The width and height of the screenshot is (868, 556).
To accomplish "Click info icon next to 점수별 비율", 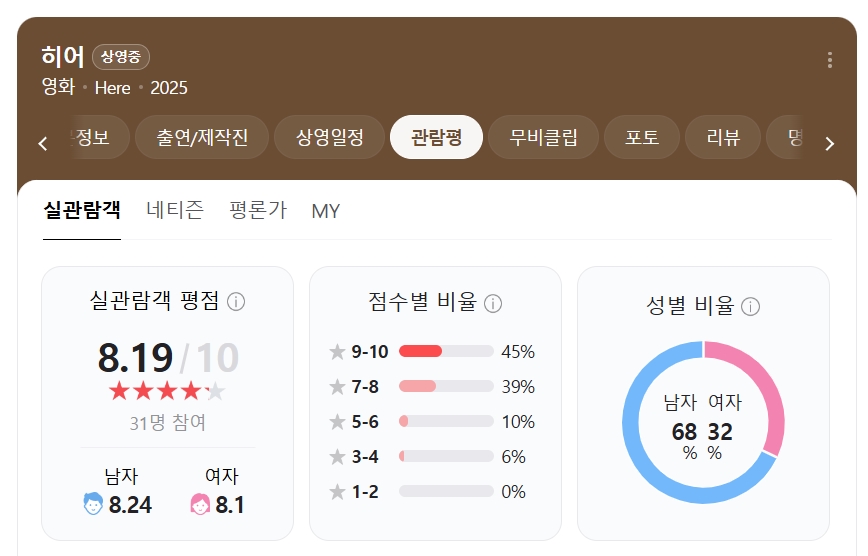I will (493, 303).
